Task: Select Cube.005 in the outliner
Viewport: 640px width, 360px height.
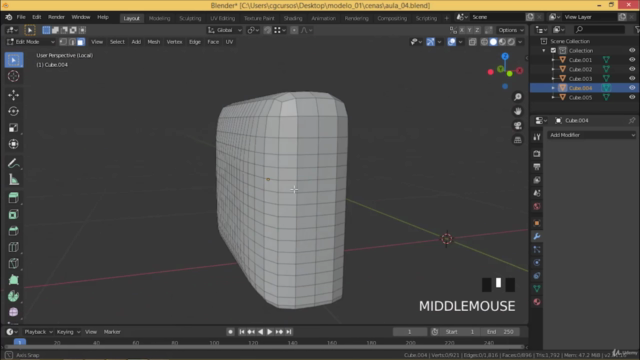Action: tap(580, 97)
